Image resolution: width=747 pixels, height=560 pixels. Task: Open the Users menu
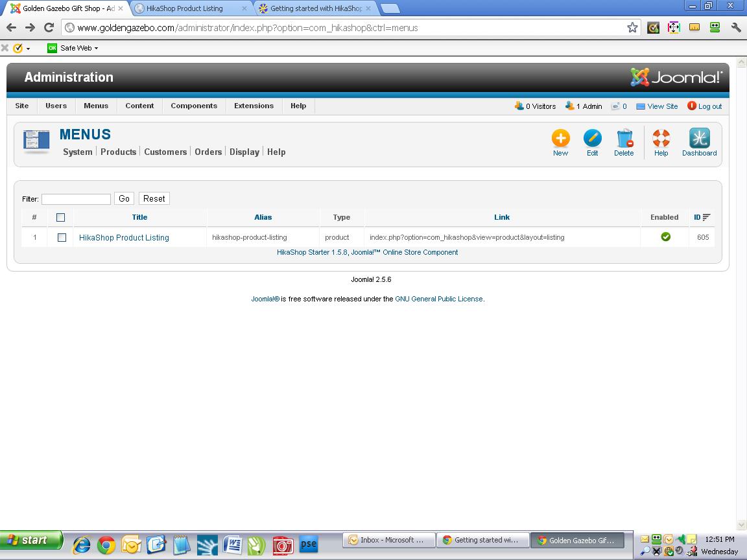point(56,106)
